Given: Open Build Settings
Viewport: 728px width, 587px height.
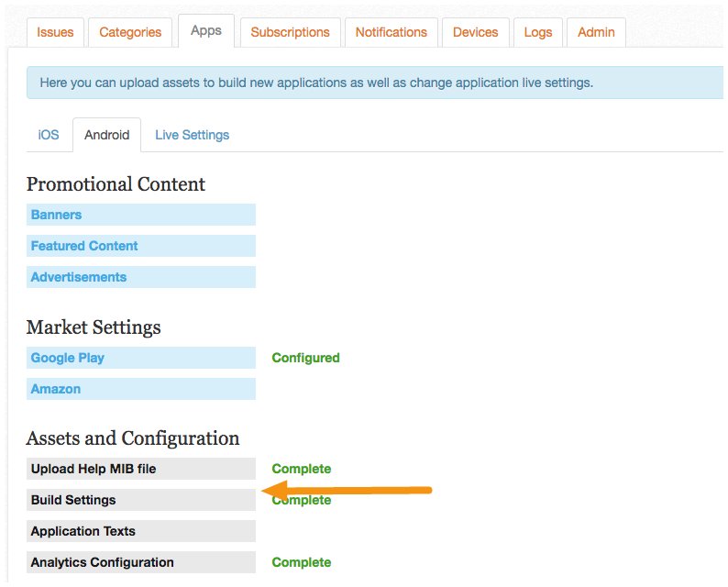Looking at the screenshot, I should pos(141,500).
